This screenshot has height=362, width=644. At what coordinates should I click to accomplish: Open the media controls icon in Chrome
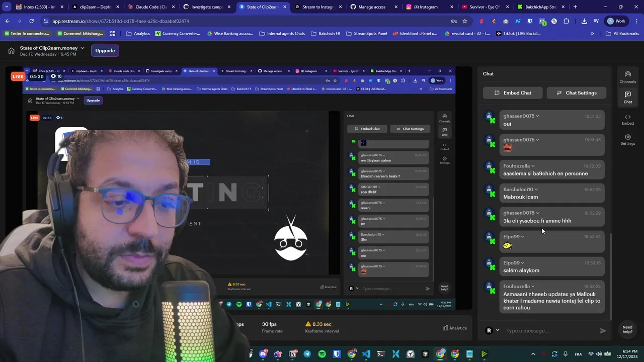pyautogui.click(x=596, y=21)
